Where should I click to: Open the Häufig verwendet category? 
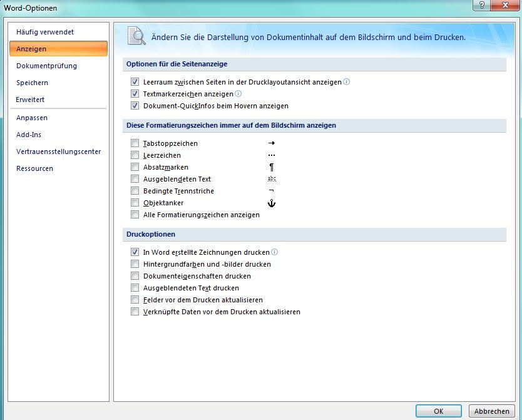coord(59,32)
